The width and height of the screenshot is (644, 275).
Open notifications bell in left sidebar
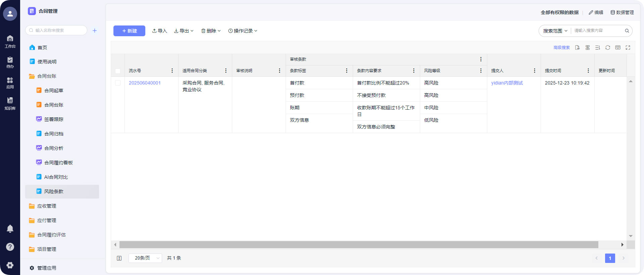[10, 229]
